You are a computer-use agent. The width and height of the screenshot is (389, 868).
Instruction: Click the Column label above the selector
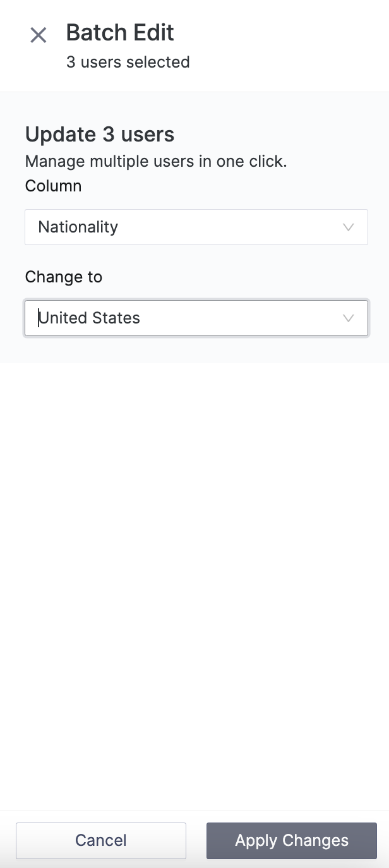(x=53, y=186)
